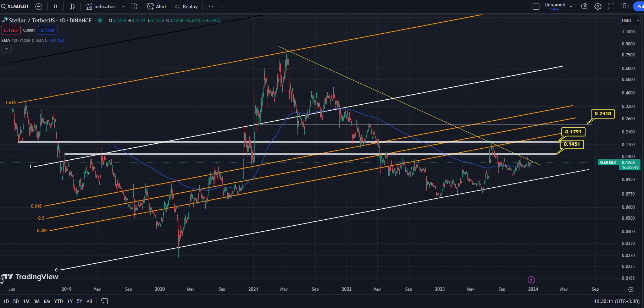The height and width of the screenshot is (308, 644).
Task: Select the 0.382 fib channel label
Action: (42, 231)
